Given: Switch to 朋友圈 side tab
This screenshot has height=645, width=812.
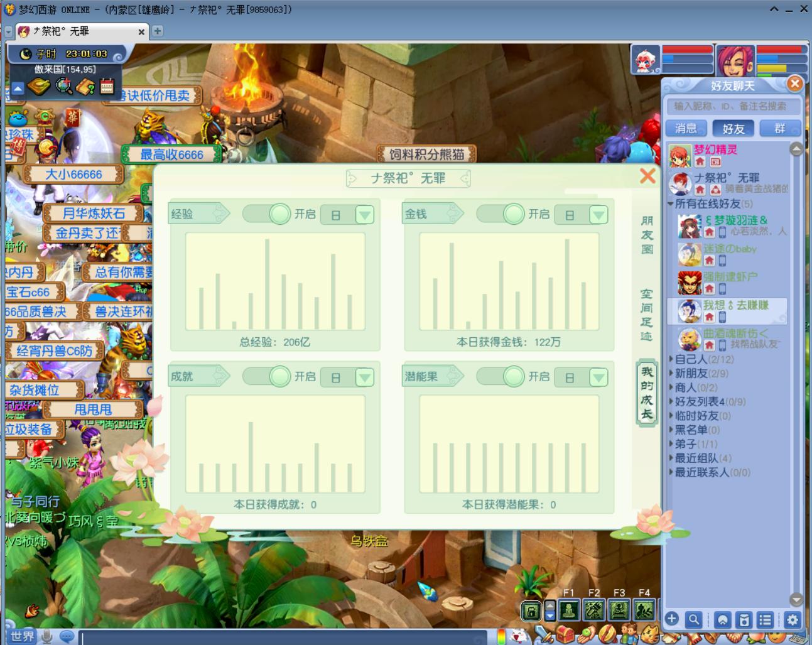Looking at the screenshot, I should [x=647, y=235].
